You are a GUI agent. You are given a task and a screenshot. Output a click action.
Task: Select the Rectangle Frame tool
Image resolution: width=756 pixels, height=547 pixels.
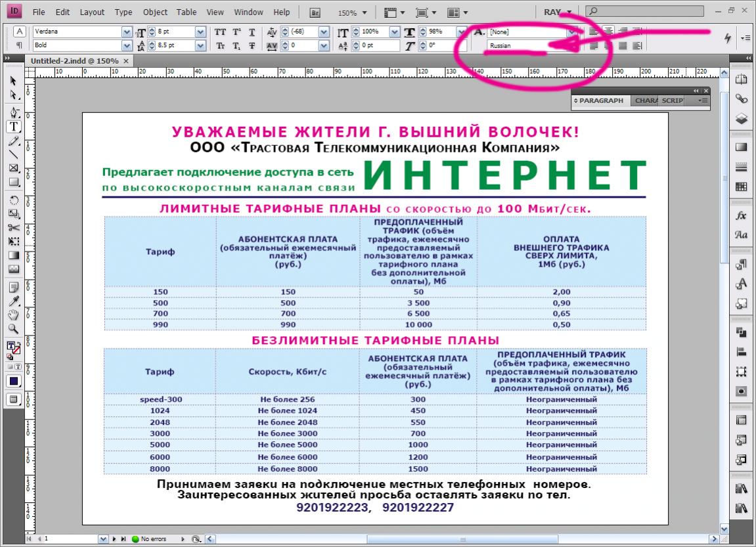point(14,168)
